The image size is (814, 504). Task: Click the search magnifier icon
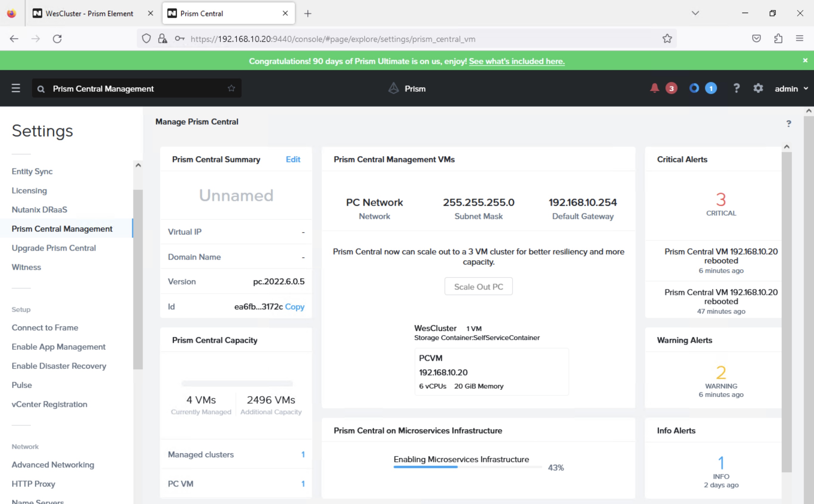point(41,89)
